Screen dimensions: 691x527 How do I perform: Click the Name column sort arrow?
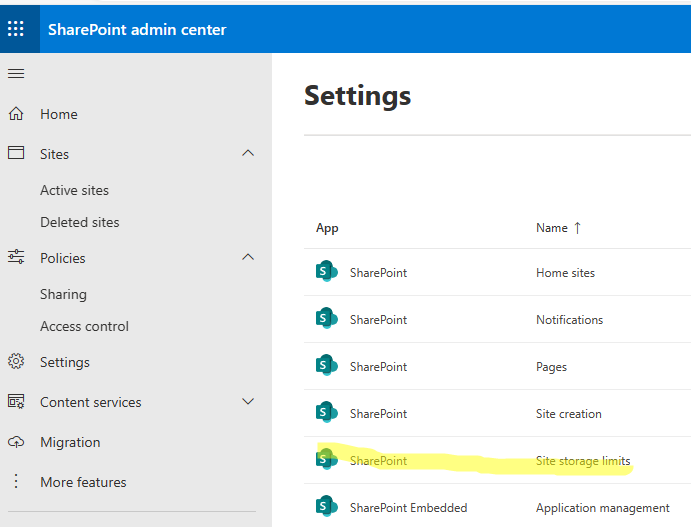point(577,228)
